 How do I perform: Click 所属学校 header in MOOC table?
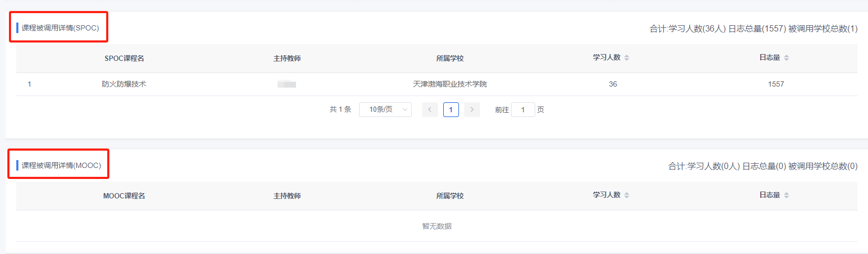click(450, 196)
